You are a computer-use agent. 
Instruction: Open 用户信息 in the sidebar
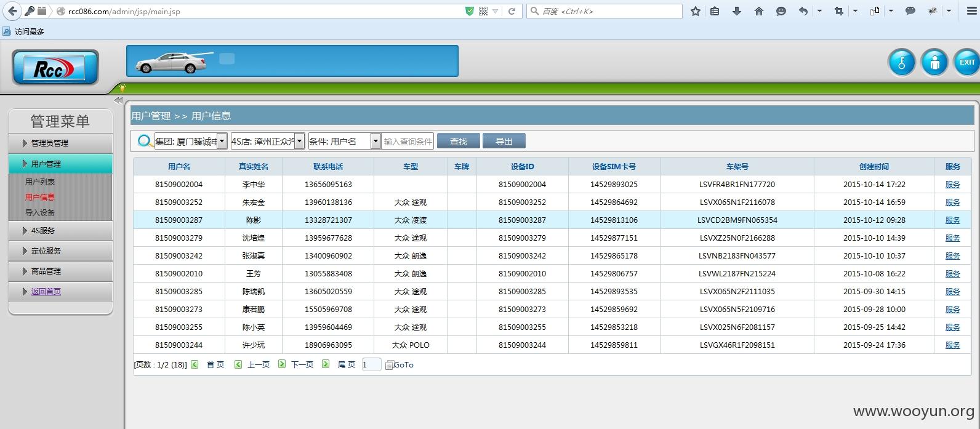point(40,197)
